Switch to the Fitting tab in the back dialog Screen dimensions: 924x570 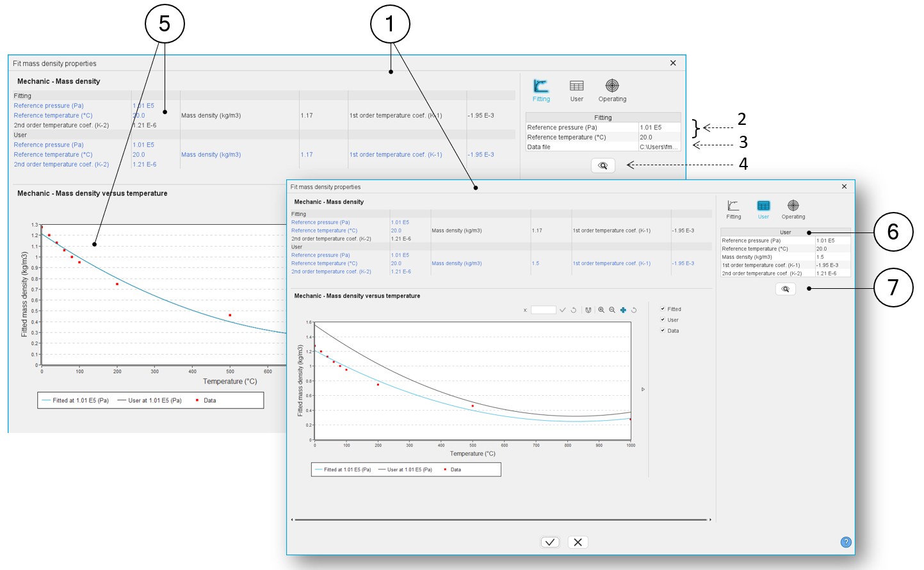[x=541, y=90]
